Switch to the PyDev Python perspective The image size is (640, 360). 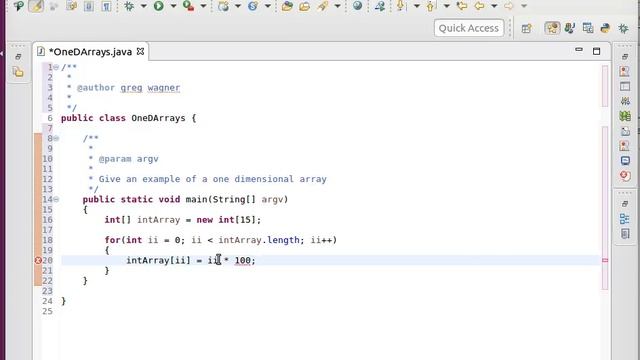[x=605, y=28]
